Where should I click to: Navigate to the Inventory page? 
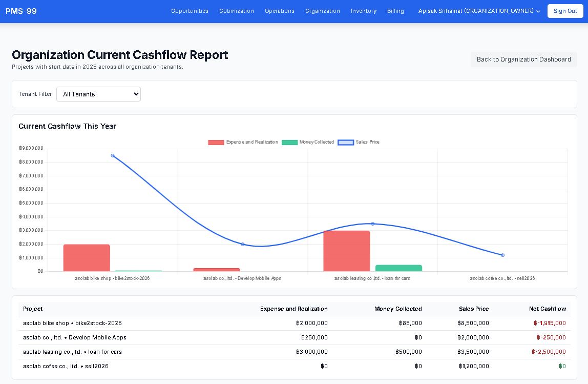364,10
